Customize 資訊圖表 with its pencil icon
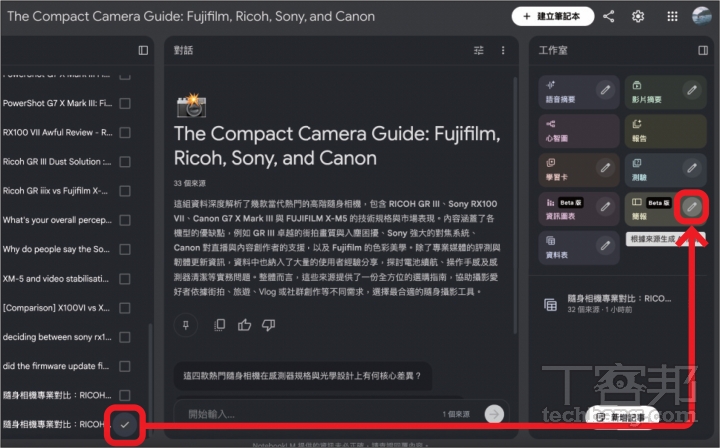This screenshot has height=448, width=720. click(606, 207)
